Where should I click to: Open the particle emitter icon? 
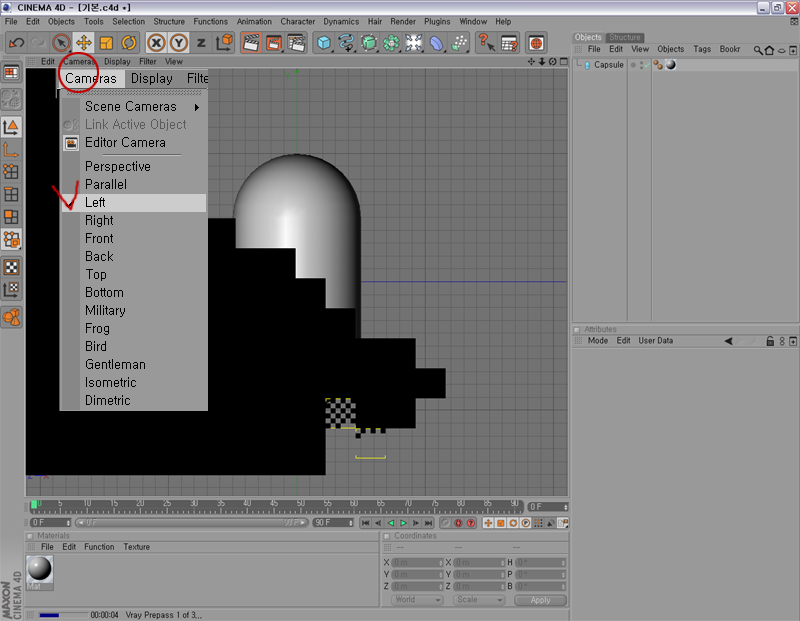tap(459, 43)
